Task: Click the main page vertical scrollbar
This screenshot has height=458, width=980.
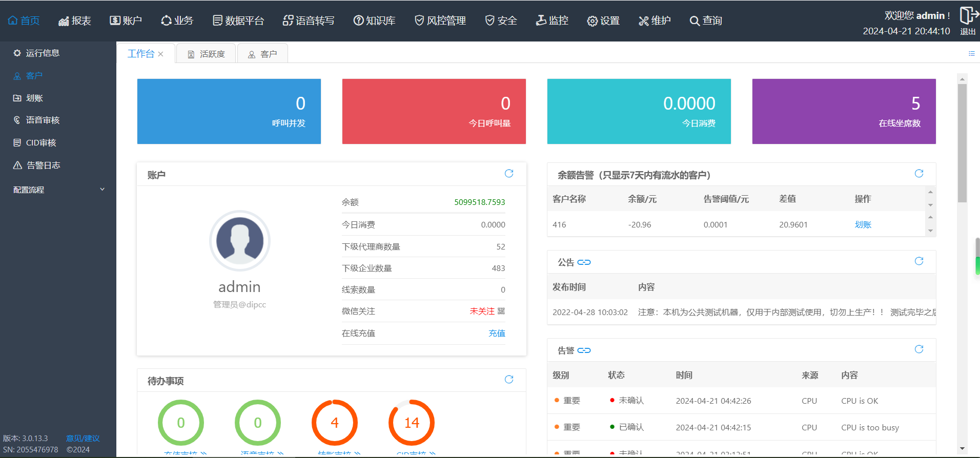Action: click(962, 143)
